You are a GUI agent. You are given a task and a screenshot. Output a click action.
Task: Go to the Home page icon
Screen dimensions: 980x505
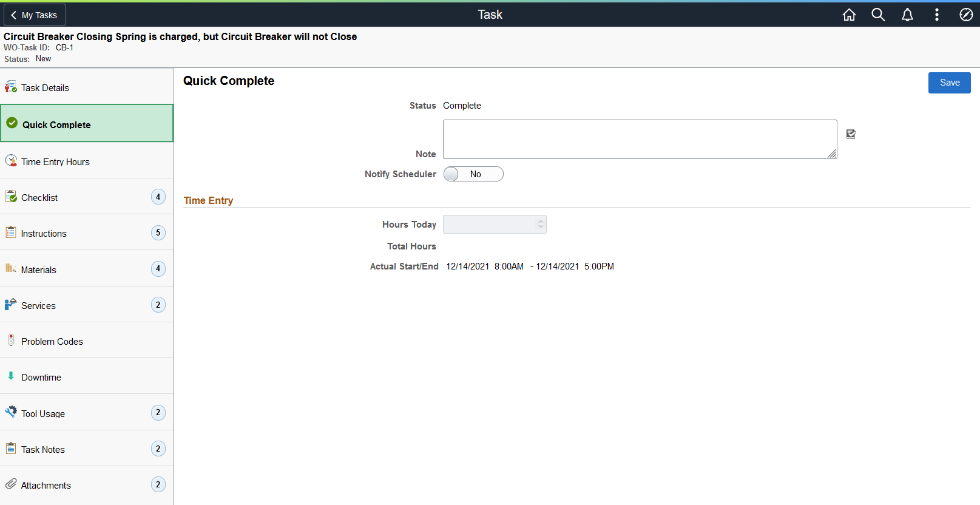pos(849,15)
